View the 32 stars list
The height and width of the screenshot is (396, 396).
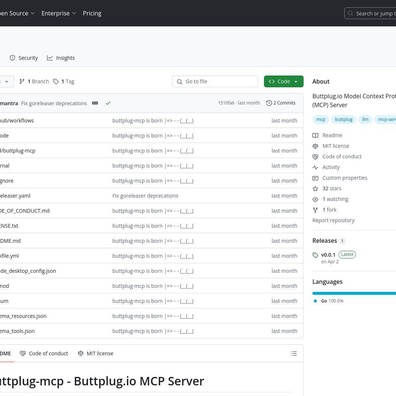coord(332,188)
